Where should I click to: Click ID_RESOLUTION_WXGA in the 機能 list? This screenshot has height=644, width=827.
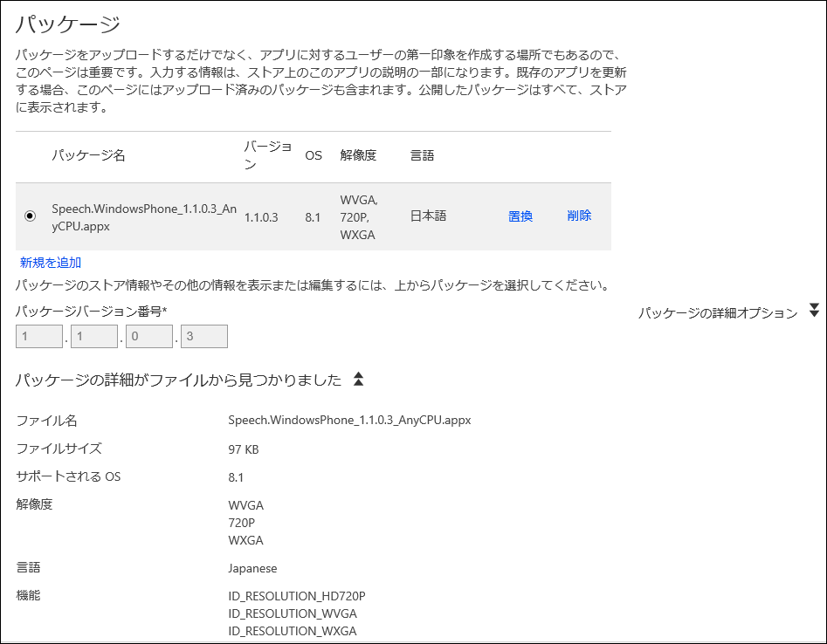coord(293,631)
